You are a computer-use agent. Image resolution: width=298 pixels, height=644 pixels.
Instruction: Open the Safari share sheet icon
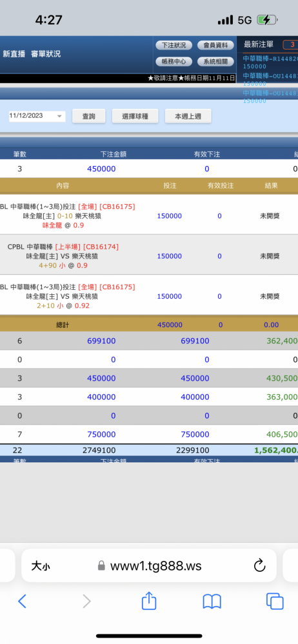click(149, 600)
